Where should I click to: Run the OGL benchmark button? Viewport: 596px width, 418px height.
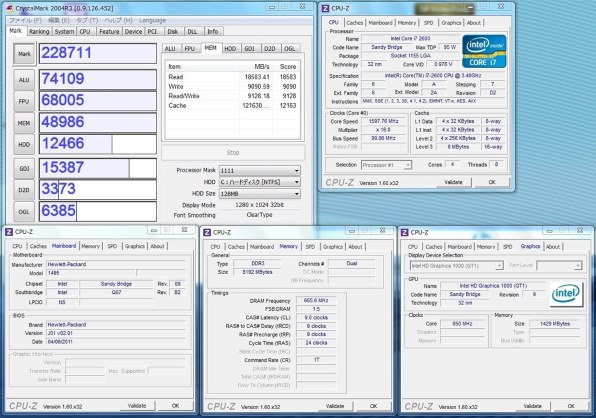point(24,212)
